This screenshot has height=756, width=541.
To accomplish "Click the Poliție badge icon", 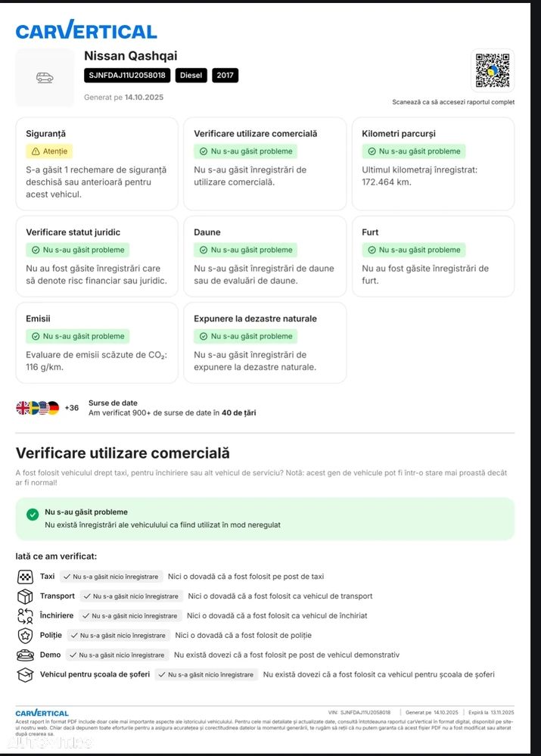I will pyautogui.click(x=25, y=636).
